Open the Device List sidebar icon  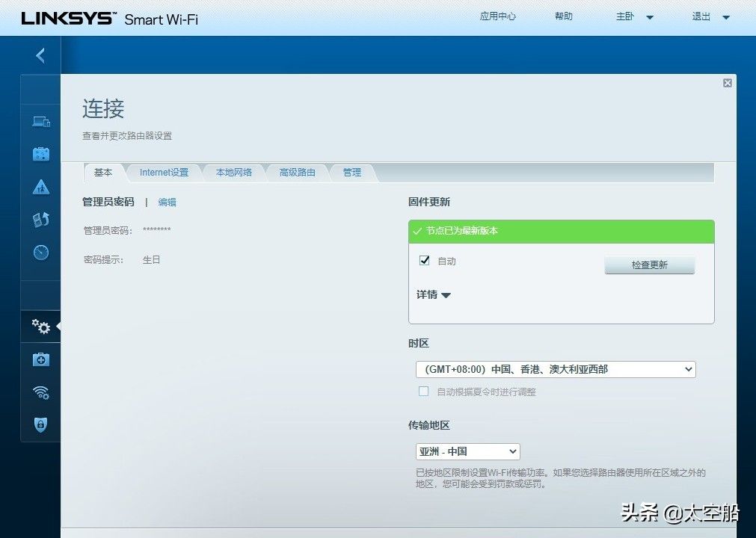(x=40, y=121)
